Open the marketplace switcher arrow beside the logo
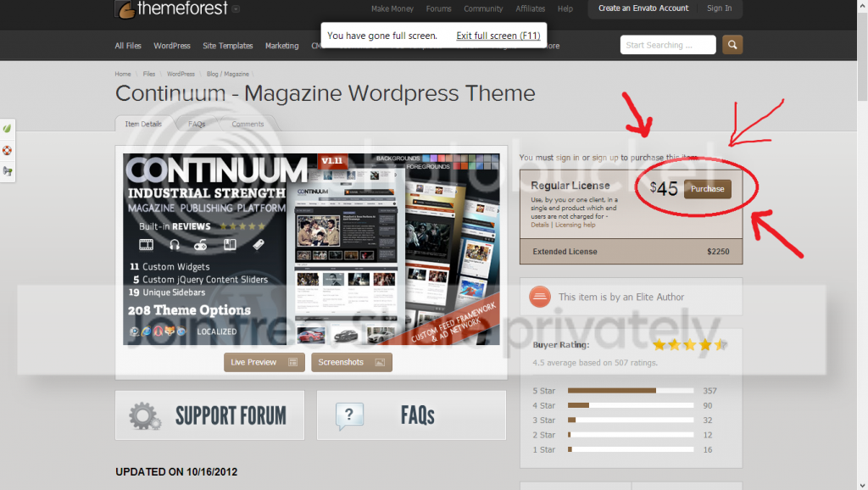868x490 pixels. 236,8
